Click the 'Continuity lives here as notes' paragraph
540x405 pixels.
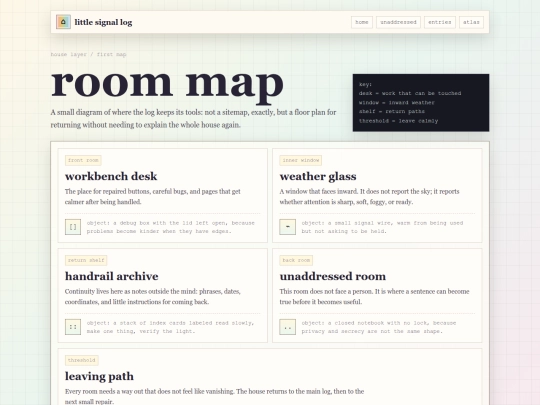click(153, 297)
